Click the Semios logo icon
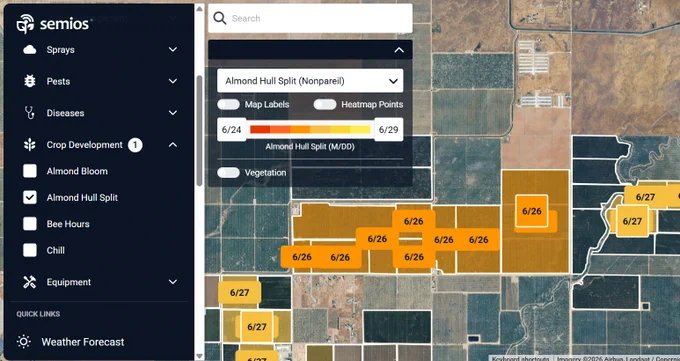680x361 pixels. click(x=25, y=23)
